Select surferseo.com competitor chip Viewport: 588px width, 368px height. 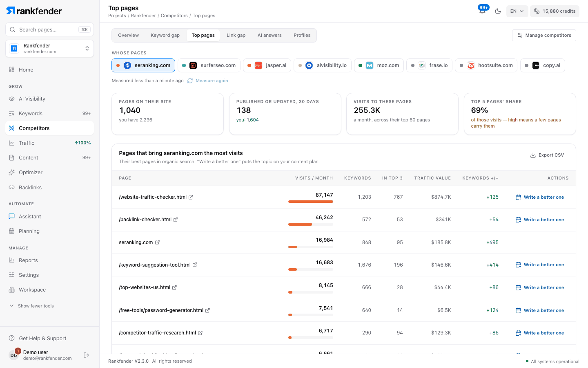tap(209, 65)
